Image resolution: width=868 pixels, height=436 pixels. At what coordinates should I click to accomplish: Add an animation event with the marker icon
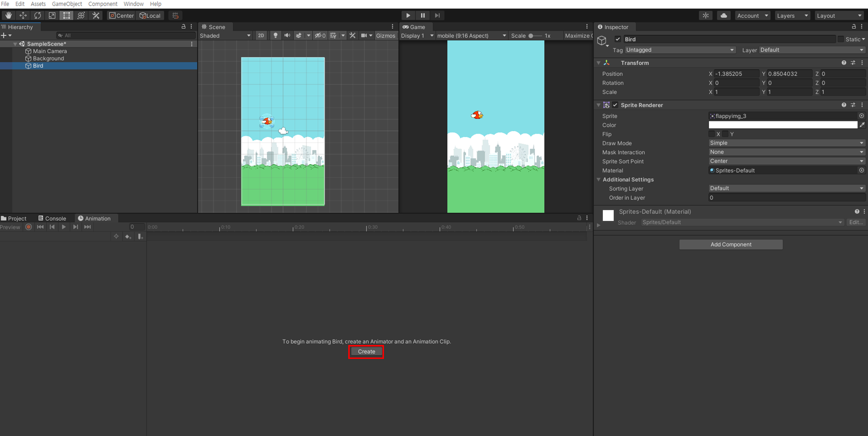[x=140, y=237]
